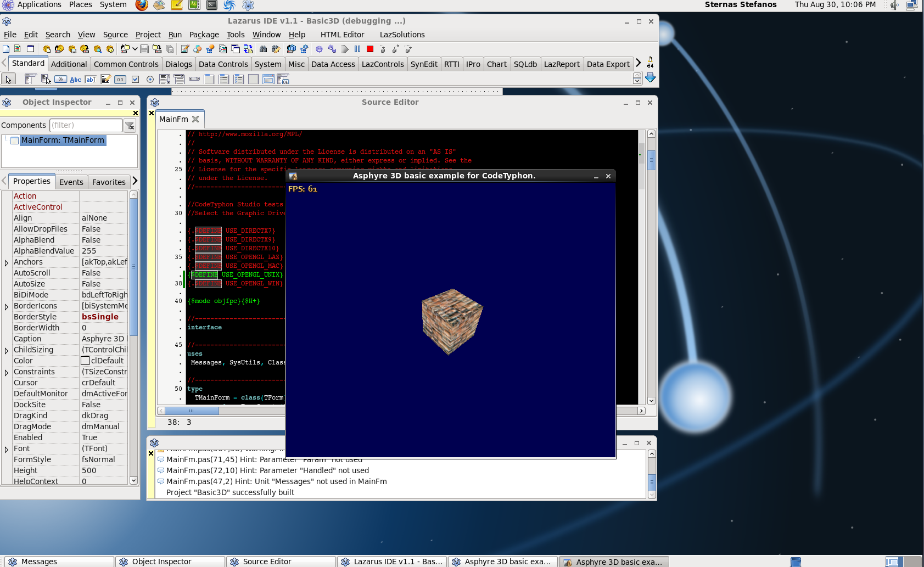Select the arrow selection tool in palette
The image size is (924, 567).
point(8,79)
